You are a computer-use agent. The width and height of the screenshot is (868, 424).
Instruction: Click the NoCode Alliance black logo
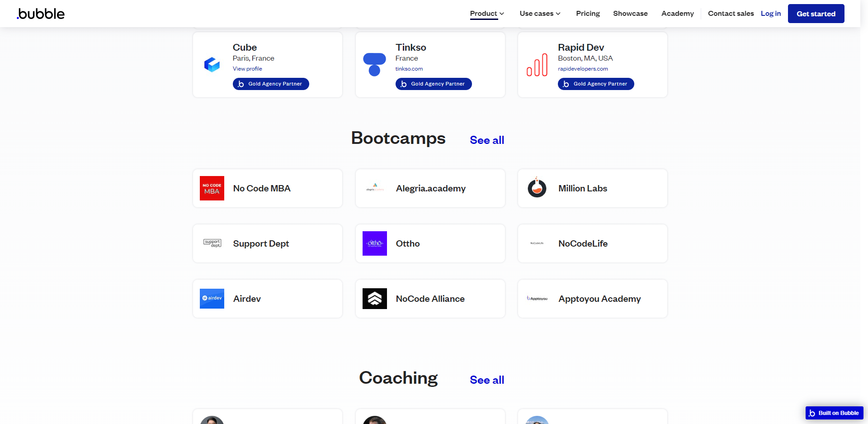(375, 299)
